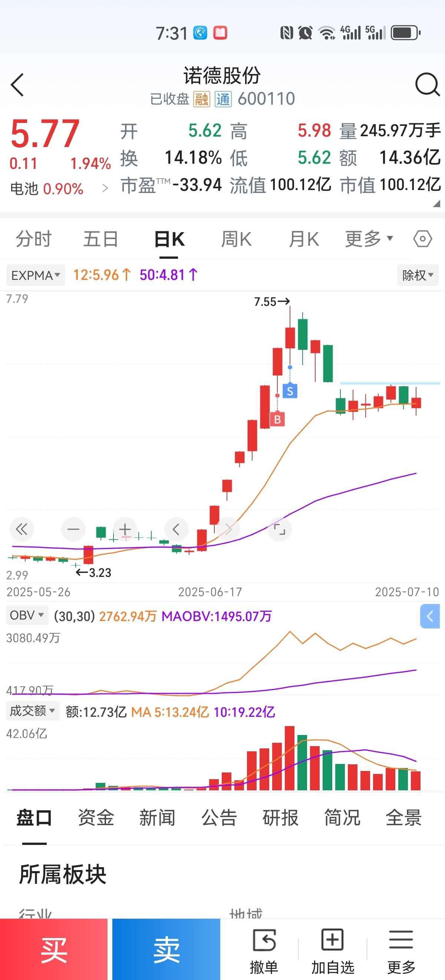This screenshot has height=980, width=445.
Task: Open the 更多 hamburger menu
Action: 401,951
